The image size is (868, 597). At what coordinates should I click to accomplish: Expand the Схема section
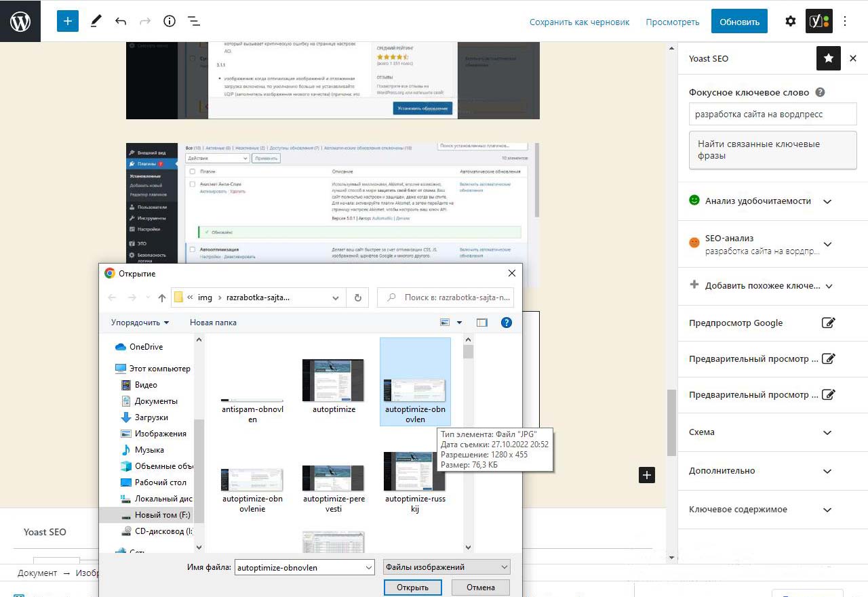point(827,432)
